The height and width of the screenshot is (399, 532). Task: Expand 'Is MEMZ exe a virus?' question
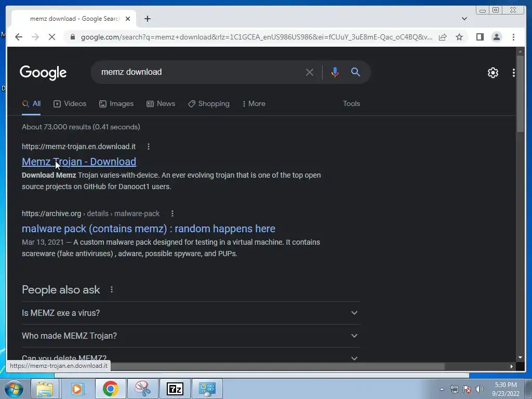[191, 313]
